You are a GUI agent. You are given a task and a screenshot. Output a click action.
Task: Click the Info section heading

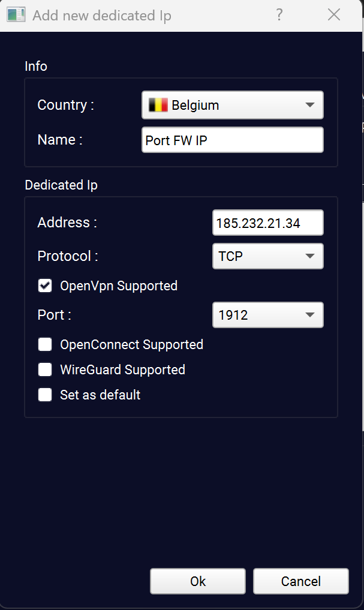(x=36, y=67)
